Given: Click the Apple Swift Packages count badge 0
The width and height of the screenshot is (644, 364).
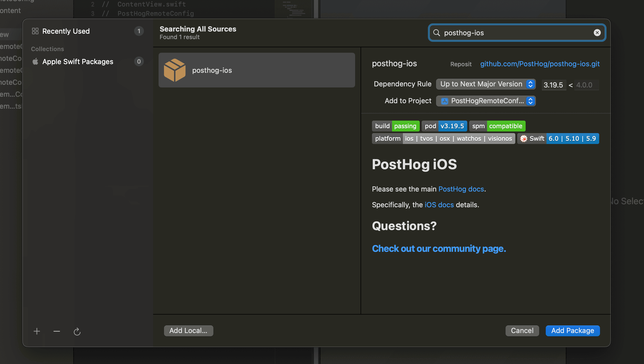Looking at the screenshot, I should pyautogui.click(x=139, y=61).
